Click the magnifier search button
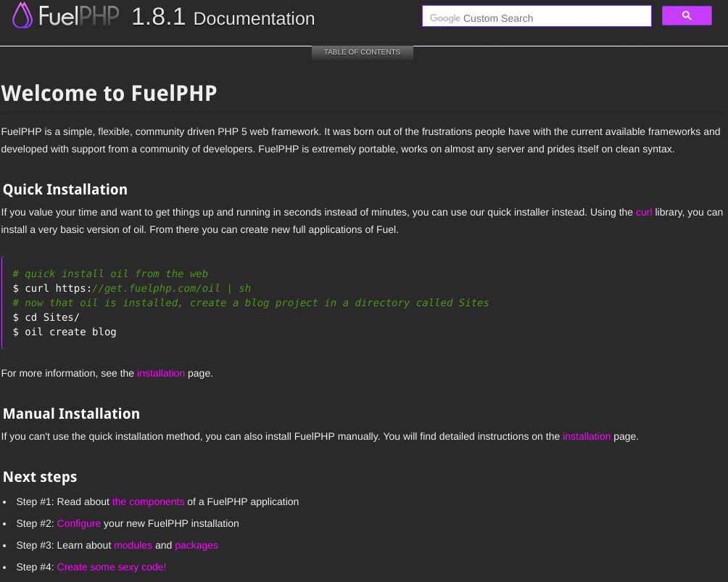The width and height of the screenshot is (728, 582). coord(687,16)
